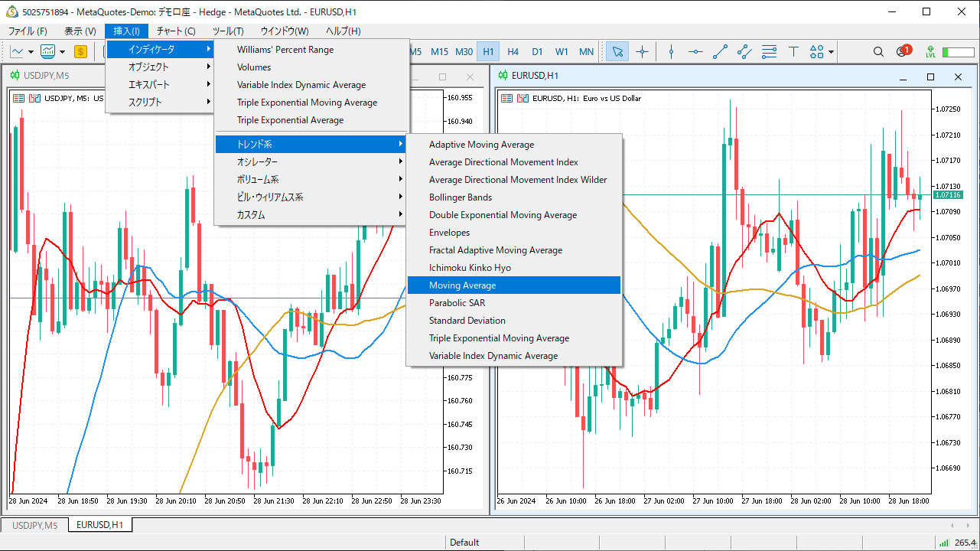Switch to the EURUSD,H1 bottom tab
The width and height of the screenshot is (980, 551).
click(x=100, y=524)
